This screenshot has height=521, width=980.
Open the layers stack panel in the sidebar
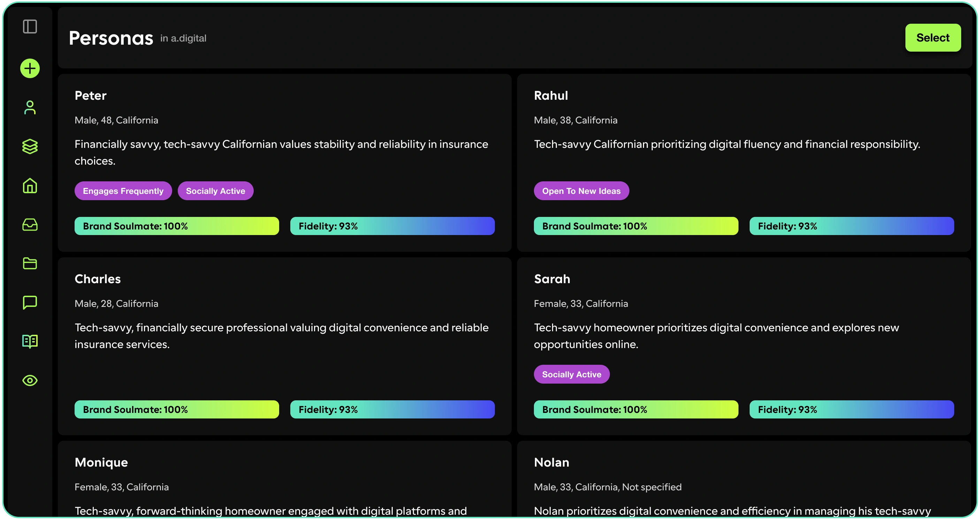30,146
